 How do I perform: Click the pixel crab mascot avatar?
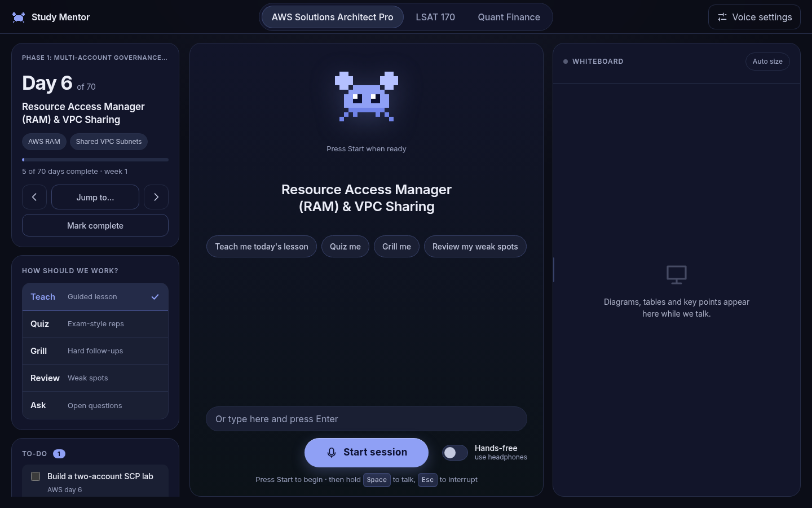(367, 97)
